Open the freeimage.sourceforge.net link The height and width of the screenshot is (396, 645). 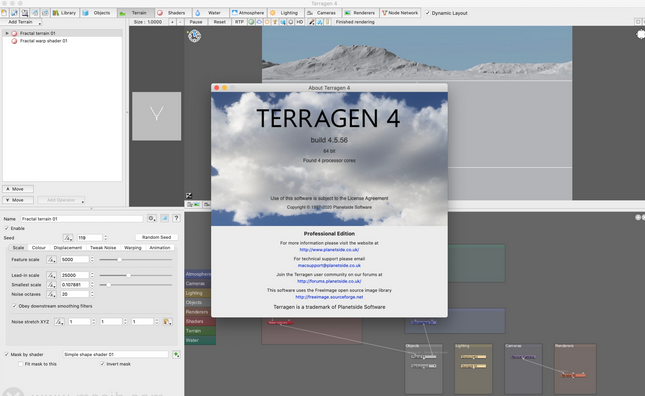329,297
